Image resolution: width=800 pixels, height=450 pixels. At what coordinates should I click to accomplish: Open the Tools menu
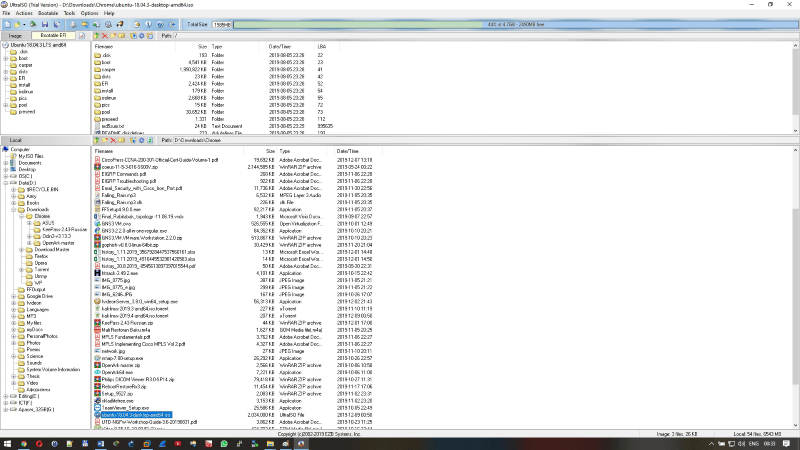[69, 13]
